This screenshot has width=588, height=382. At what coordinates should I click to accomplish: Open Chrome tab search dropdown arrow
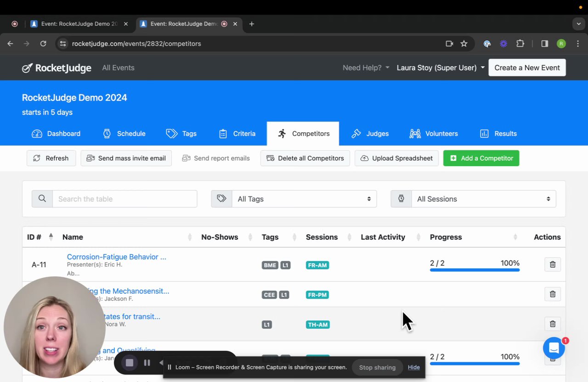pyautogui.click(x=579, y=24)
